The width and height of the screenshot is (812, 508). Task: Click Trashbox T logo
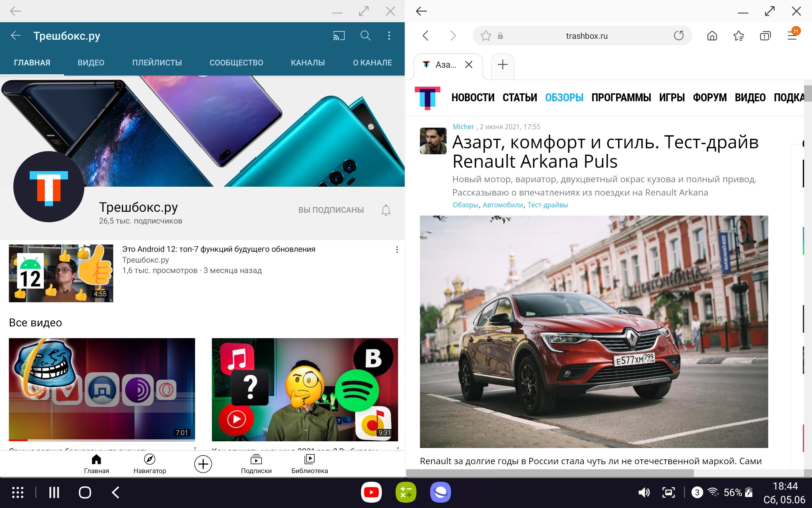(x=427, y=98)
